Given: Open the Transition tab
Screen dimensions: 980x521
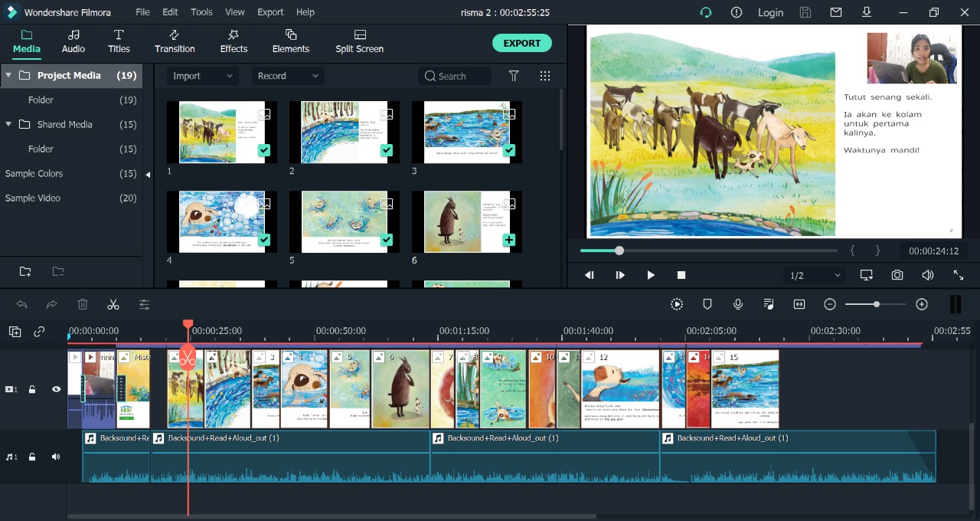Looking at the screenshot, I should click(x=175, y=41).
